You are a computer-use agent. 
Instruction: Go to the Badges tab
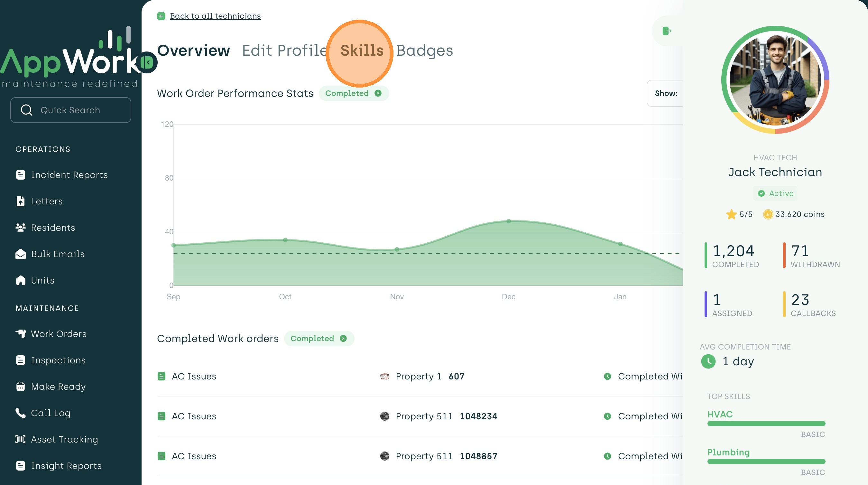(424, 51)
